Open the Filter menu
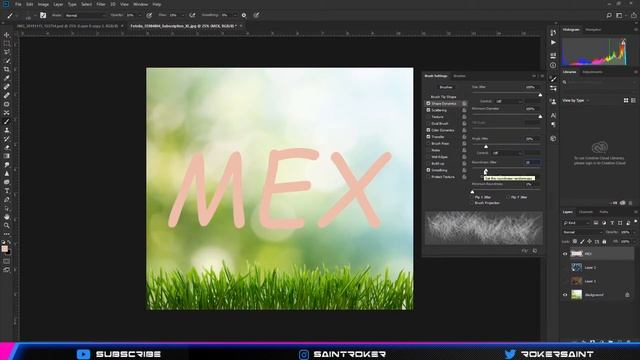 coord(101,4)
